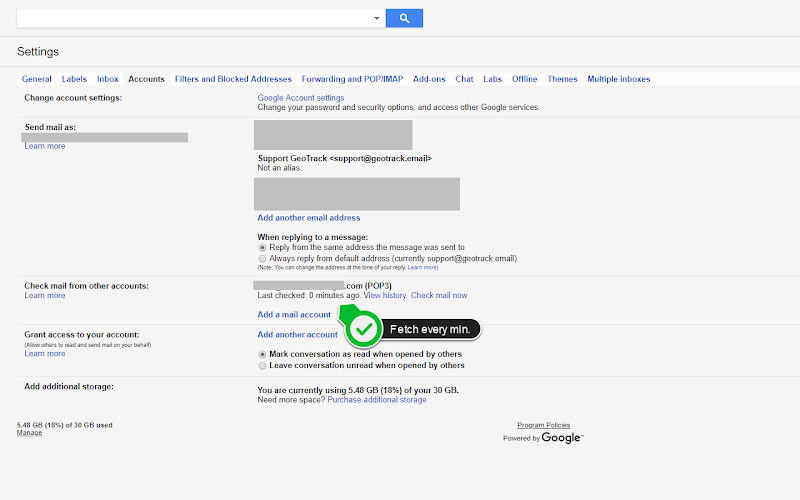The height and width of the screenshot is (500, 800).
Task: Click Add a mail account
Action: (x=294, y=315)
